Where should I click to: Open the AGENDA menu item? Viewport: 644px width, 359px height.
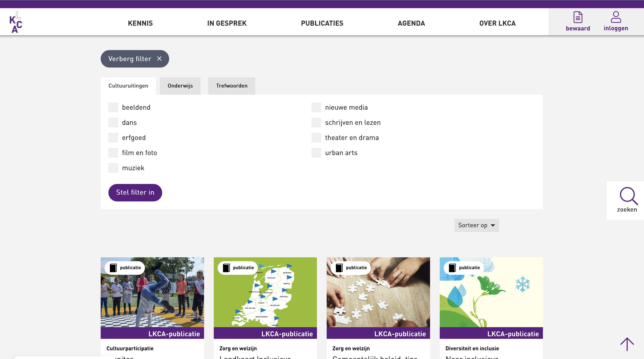click(411, 23)
